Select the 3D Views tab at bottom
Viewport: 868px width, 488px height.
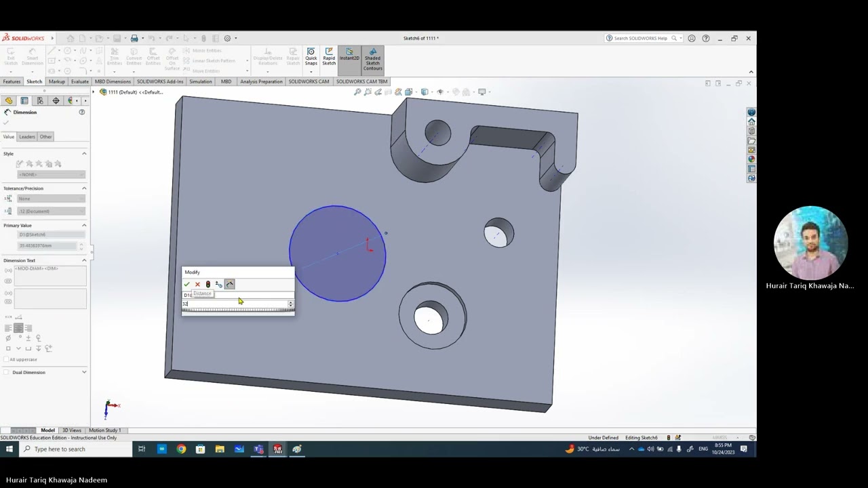click(x=72, y=430)
